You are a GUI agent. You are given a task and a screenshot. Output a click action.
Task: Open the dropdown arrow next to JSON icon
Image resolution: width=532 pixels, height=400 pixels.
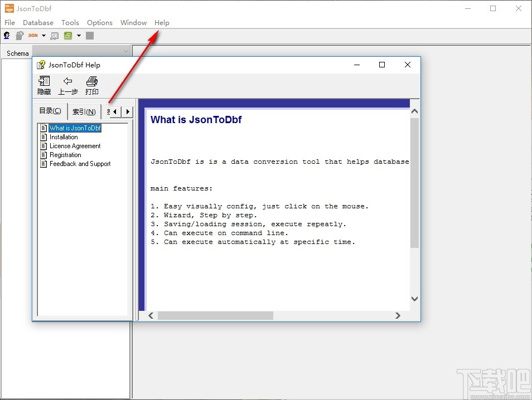point(43,36)
